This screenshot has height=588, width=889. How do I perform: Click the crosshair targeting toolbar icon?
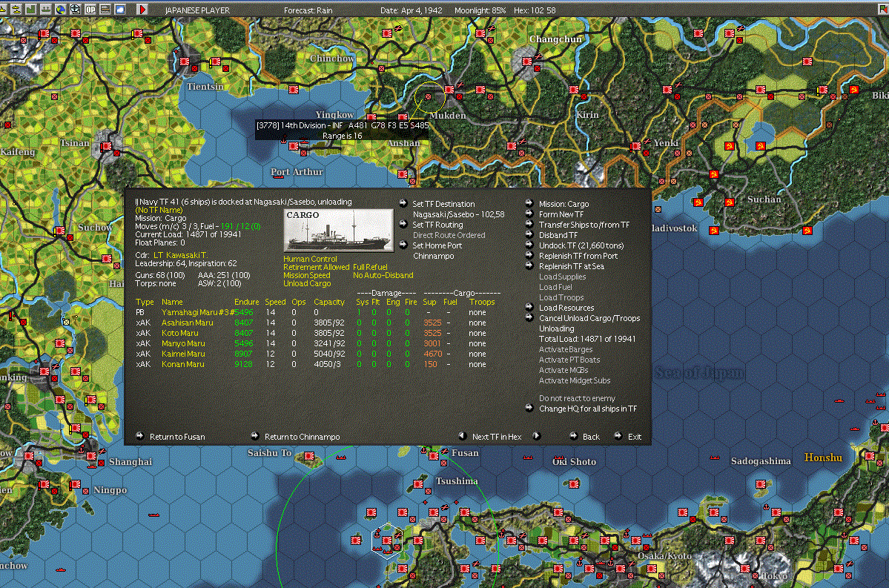coord(76,9)
